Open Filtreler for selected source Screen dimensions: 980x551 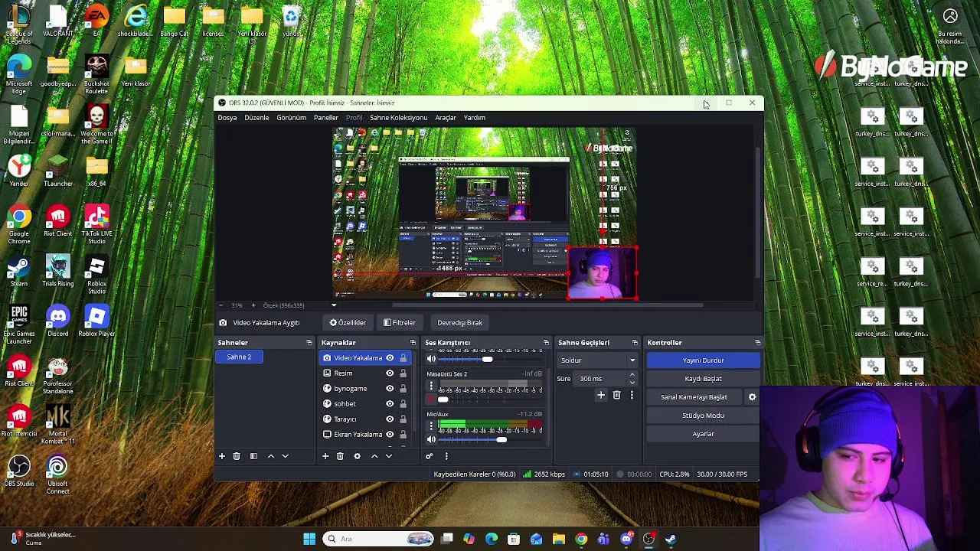[x=400, y=323]
